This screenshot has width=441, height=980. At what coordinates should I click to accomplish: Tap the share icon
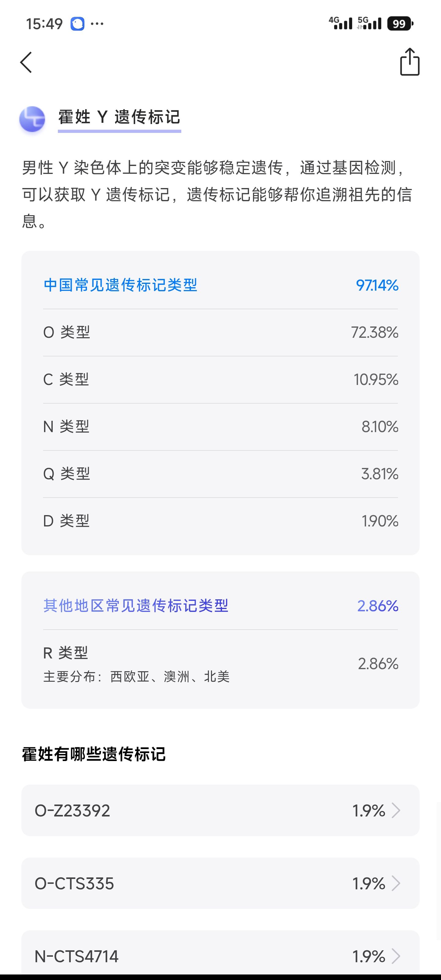(409, 62)
